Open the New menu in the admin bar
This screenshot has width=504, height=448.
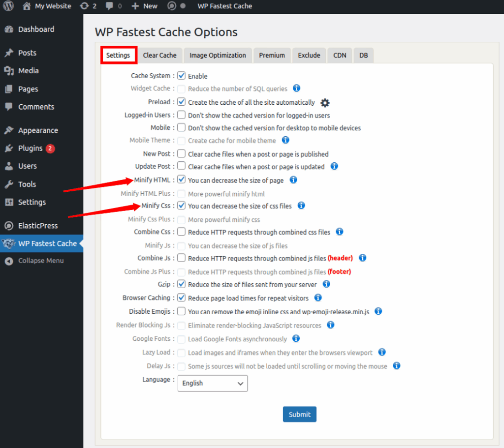(144, 6)
